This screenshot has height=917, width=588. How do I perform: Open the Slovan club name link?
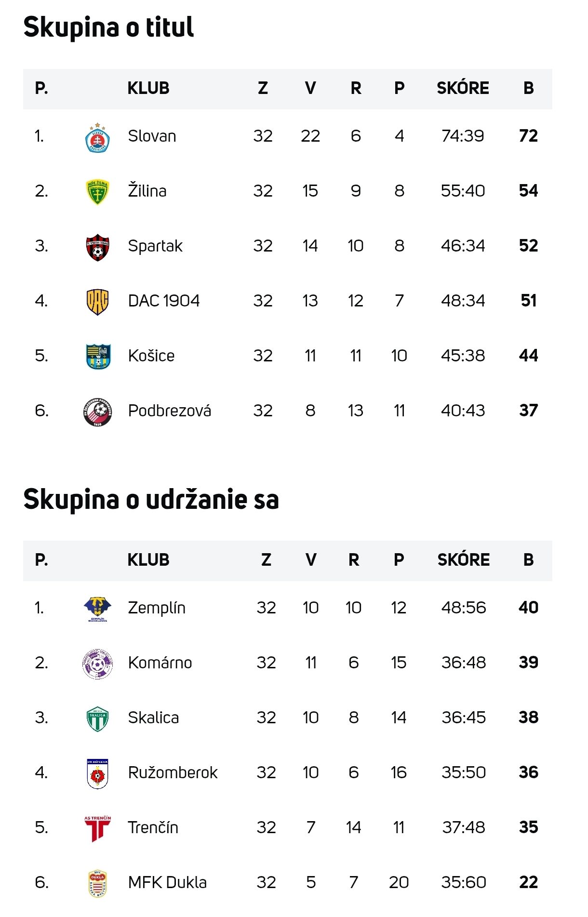[152, 136]
